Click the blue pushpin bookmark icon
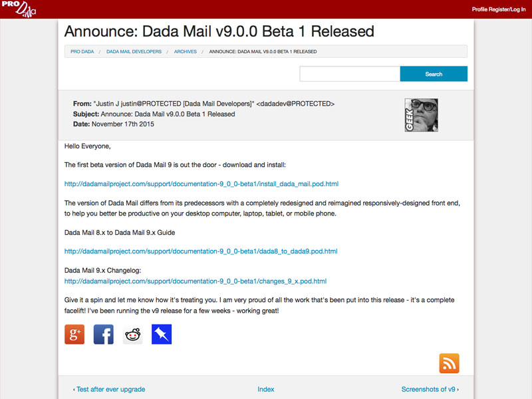Viewport: 532px width, 399px height. tap(162, 334)
